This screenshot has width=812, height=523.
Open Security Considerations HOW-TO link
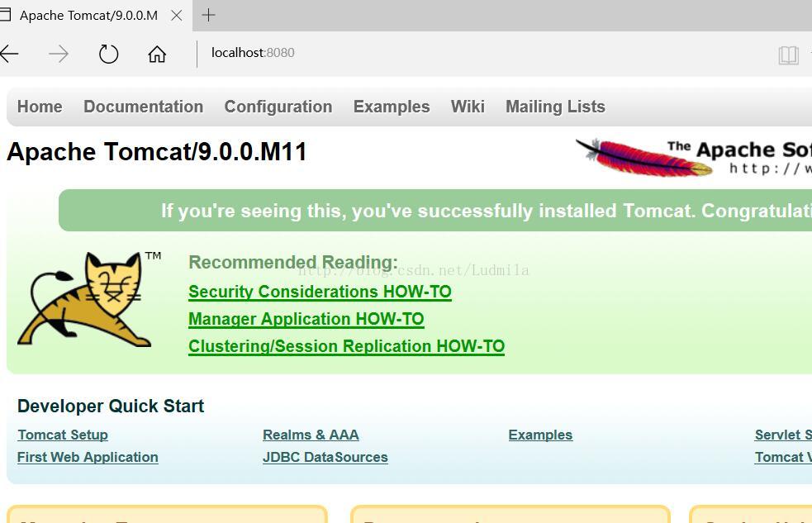(320, 292)
